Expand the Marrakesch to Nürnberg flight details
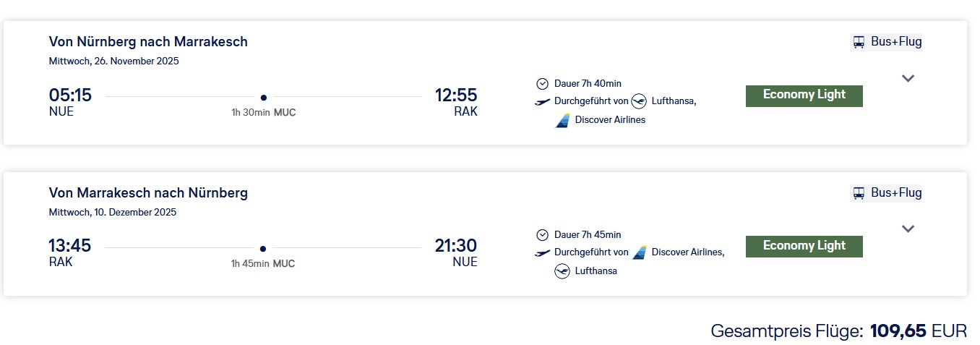This screenshot has height=345, width=980. point(908,229)
